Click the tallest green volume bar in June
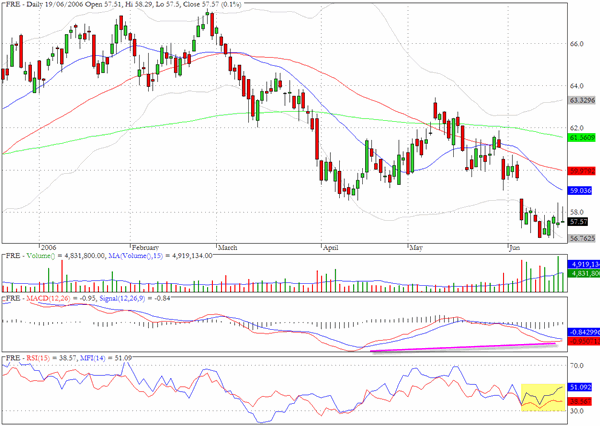The width and height of the screenshot is (600, 426). coord(558,274)
